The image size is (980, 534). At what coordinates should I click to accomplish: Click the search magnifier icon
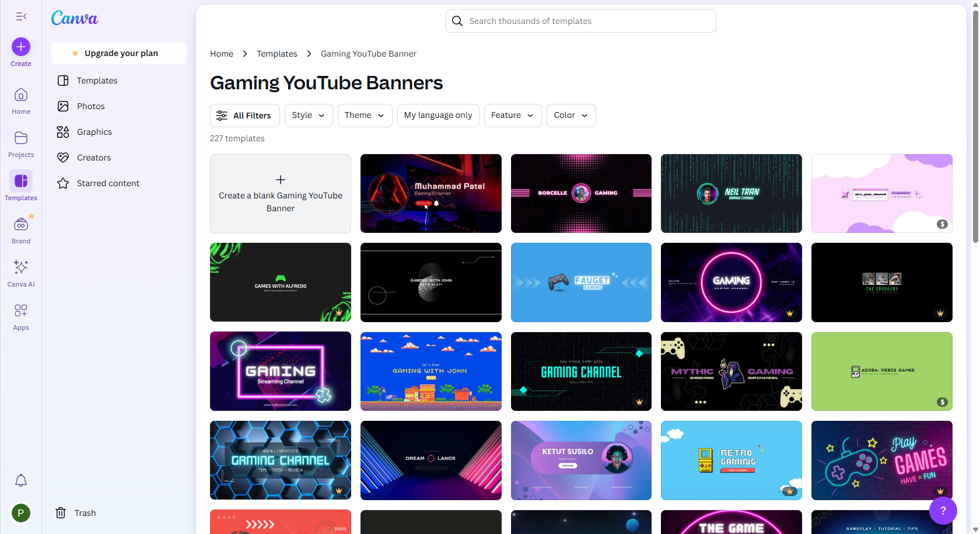[x=457, y=21]
